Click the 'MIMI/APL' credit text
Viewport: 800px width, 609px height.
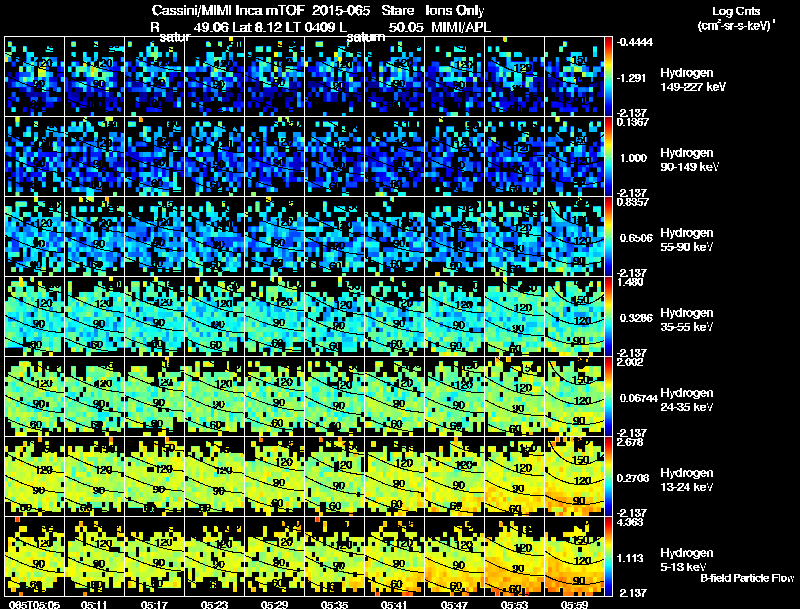pos(461,28)
